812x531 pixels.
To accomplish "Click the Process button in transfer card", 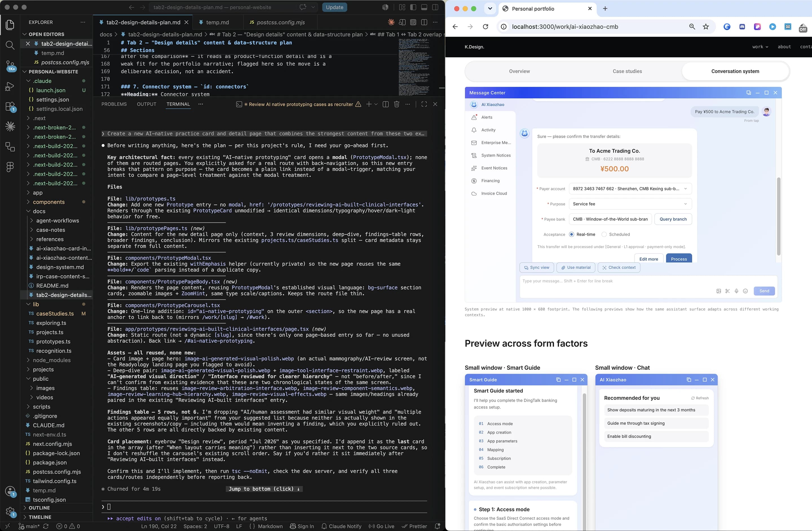I will 679,259.
